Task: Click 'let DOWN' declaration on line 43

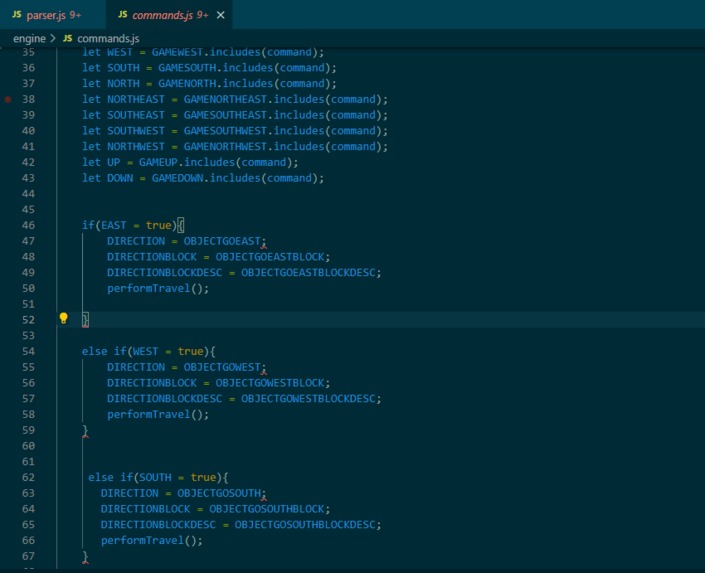Action: click(x=107, y=178)
